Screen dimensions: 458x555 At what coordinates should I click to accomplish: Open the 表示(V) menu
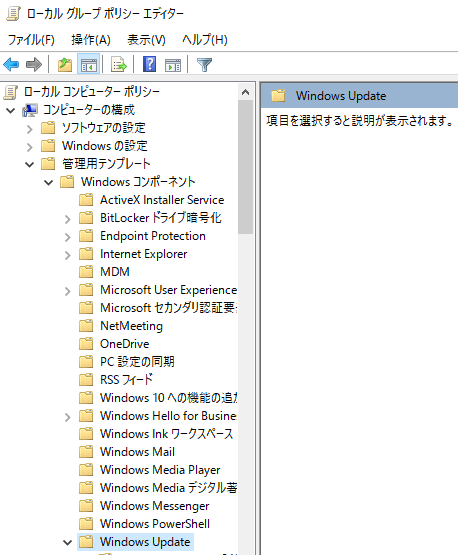(x=146, y=40)
